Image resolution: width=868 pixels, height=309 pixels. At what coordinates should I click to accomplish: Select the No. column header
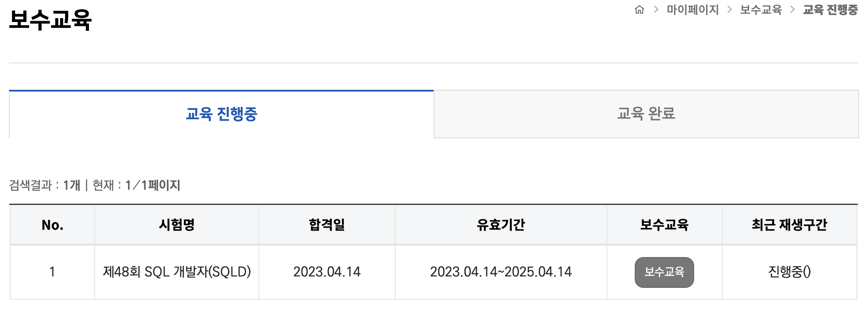(x=52, y=224)
